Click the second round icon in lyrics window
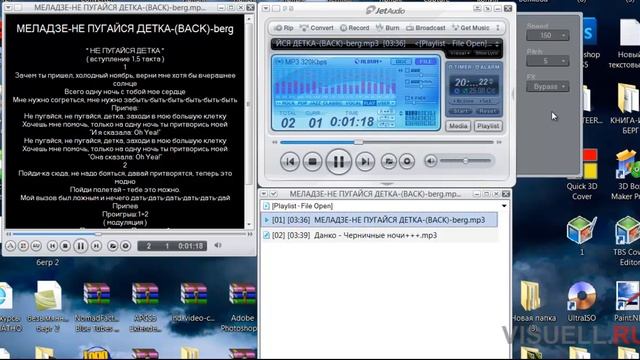This screenshot has height=360, width=640. point(23,246)
